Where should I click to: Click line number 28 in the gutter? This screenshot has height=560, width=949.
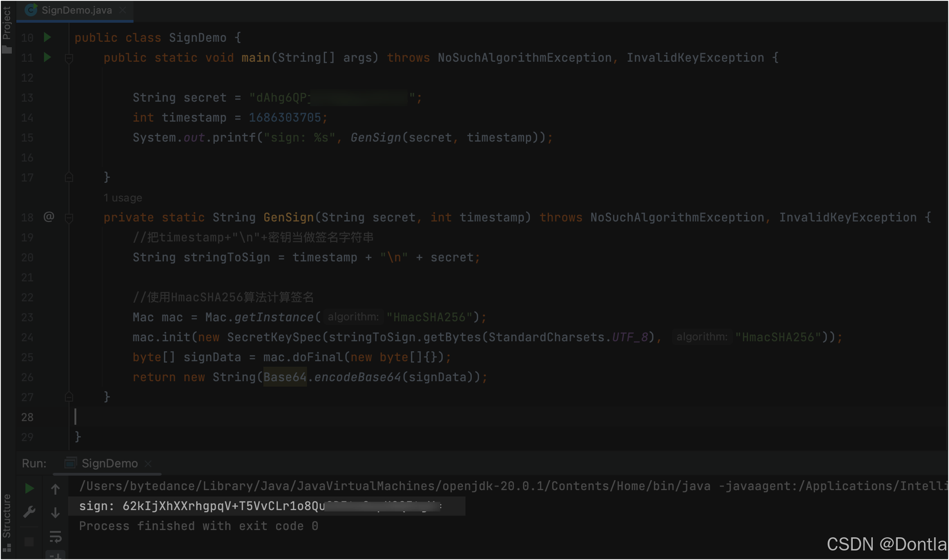(27, 417)
